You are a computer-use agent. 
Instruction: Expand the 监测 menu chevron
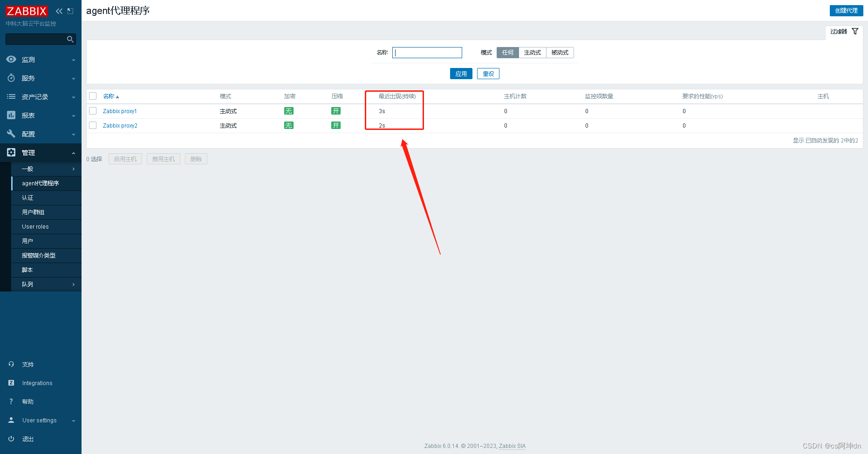74,60
